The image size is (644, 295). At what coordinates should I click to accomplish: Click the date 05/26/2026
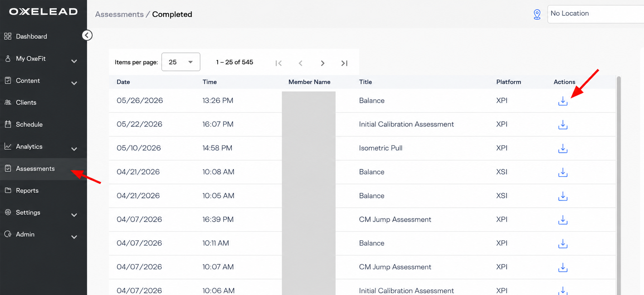pos(140,100)
